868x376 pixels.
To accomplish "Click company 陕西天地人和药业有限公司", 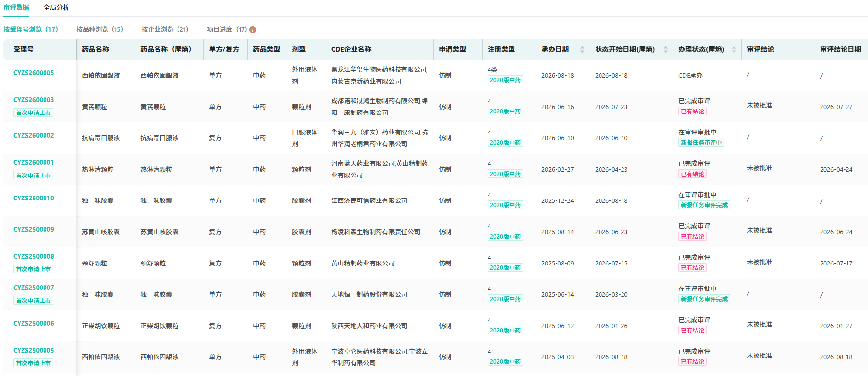I will point(369,326).
